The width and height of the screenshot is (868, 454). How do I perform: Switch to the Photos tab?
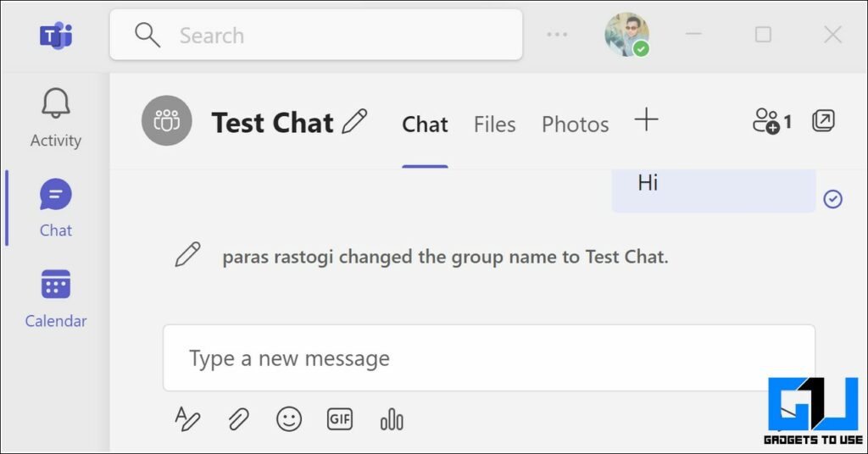[576, 125]
